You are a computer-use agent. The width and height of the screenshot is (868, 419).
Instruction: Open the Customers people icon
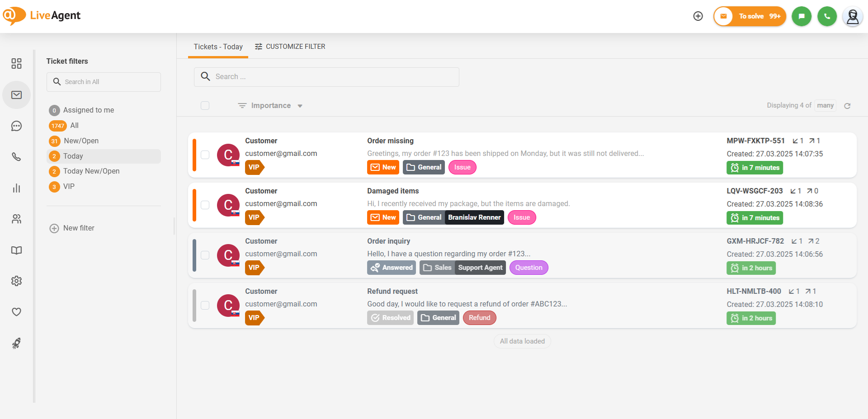(x=17, y=219)
